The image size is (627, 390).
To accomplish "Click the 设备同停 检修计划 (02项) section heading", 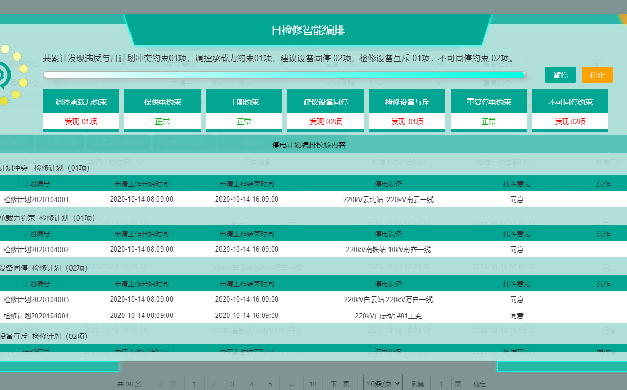I will 44,268.
